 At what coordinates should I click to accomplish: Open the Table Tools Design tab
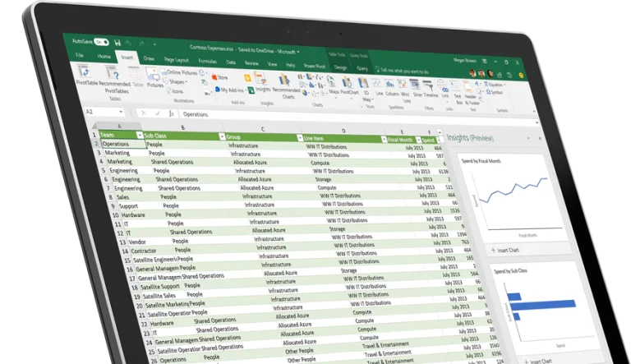click(340, 67)
